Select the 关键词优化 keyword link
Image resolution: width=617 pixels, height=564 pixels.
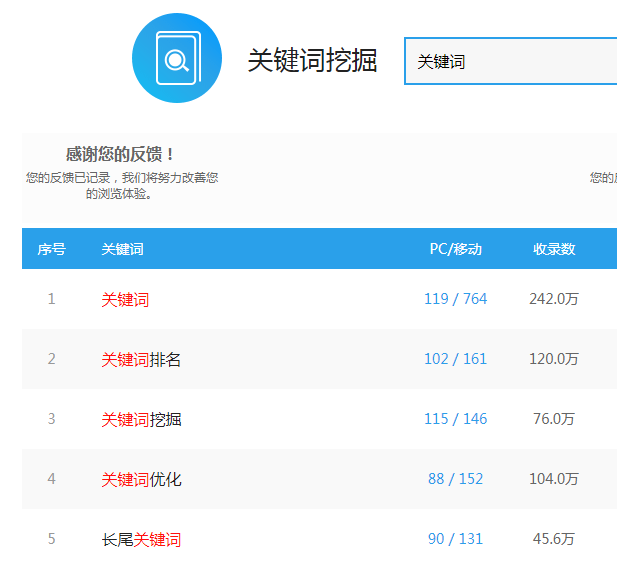click(141, 479)
